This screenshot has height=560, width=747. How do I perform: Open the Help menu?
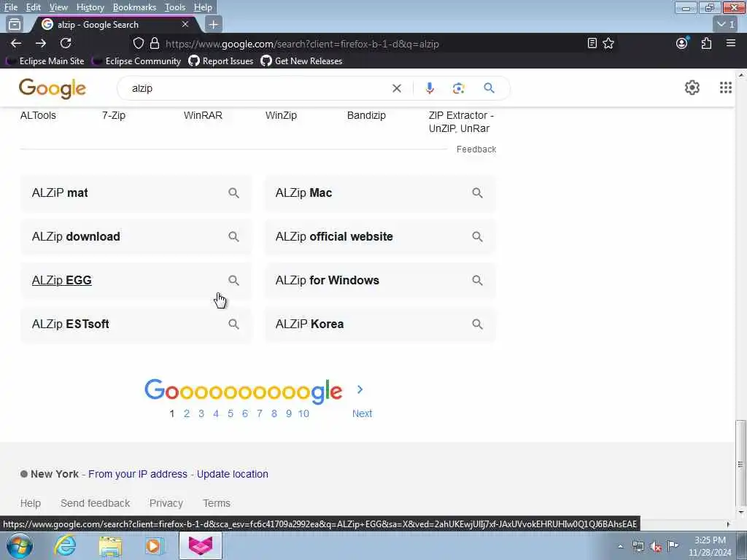[x=203, y=7]
